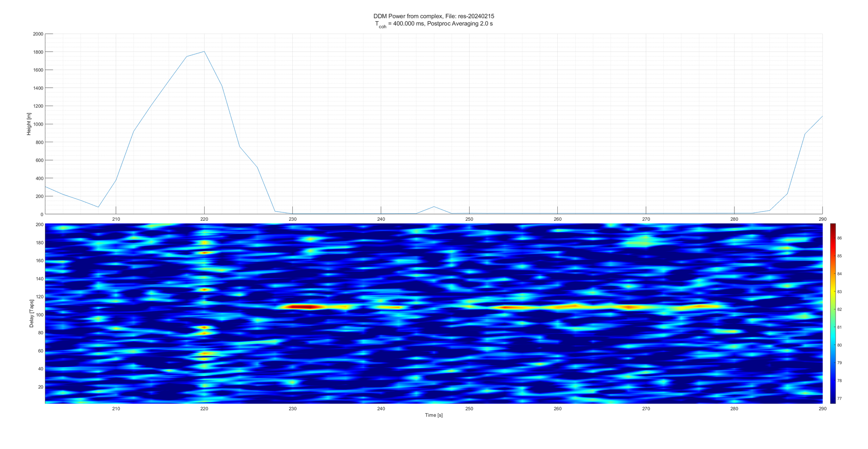The height and width of the screenshot is (449, 868).
Task: Click the 83 label on the colorbar
Action: (840, 292)
